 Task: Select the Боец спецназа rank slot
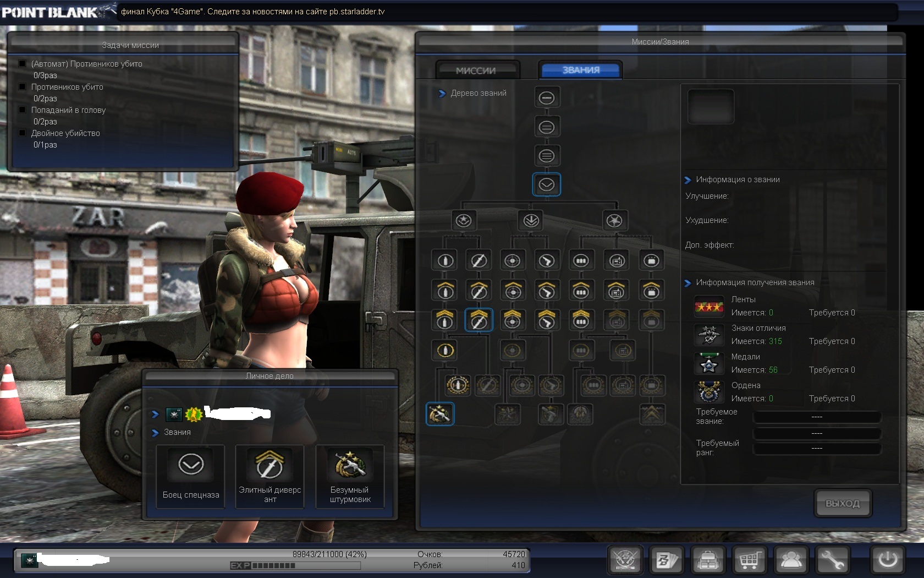[x=191, y=477]
